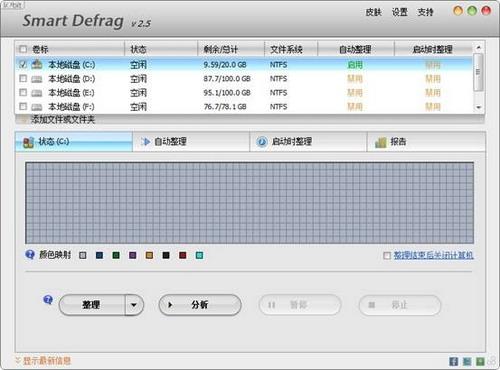Check the 本地磁盘 (D:) checkbox
Viewport: 500px width, 370px height.
(x=23, y=78)
